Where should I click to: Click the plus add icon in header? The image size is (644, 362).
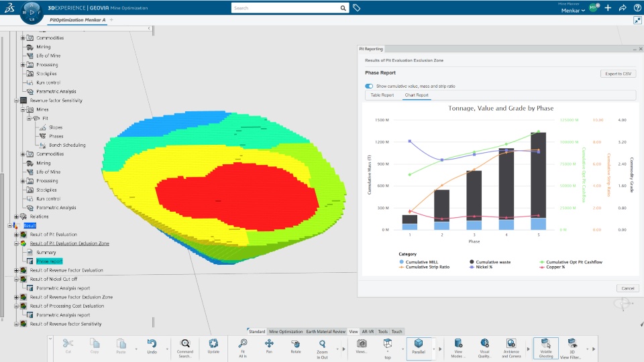pos(608,8)
